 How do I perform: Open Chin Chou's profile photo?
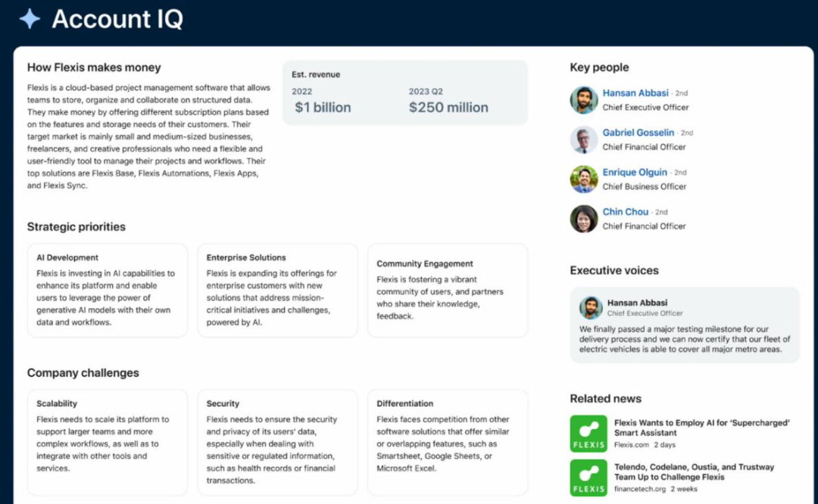[584, 219]
